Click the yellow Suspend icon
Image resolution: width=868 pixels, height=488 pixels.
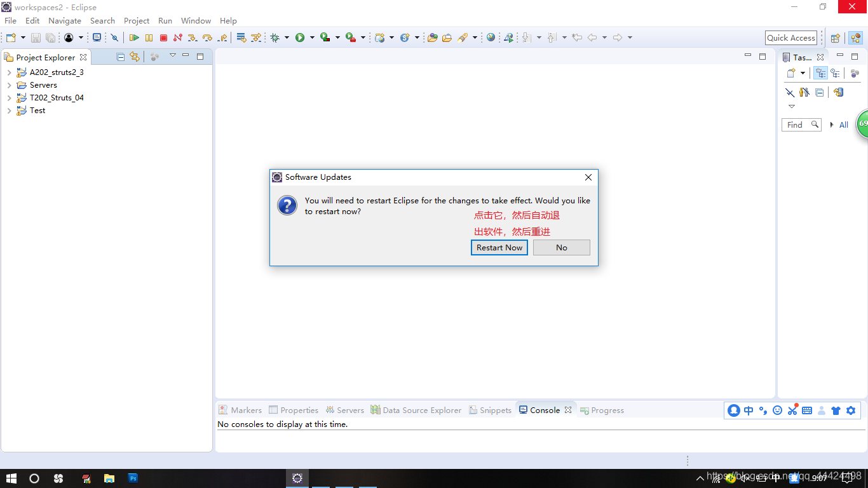(x=149, y=37)
